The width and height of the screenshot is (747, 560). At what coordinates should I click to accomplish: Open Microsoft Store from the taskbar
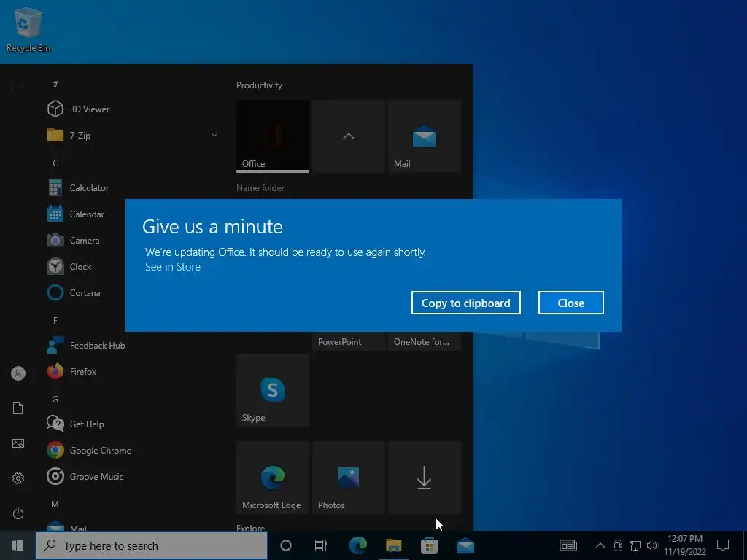[429, 545]
